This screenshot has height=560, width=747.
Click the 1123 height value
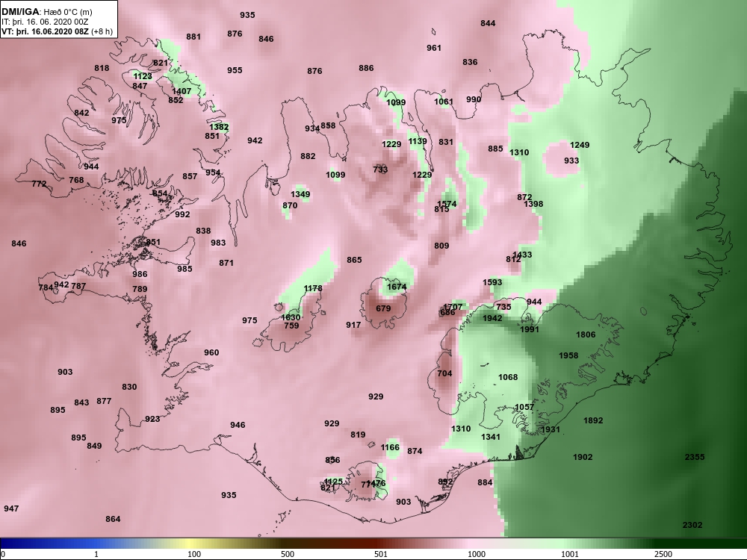click(x=143, y=76)
